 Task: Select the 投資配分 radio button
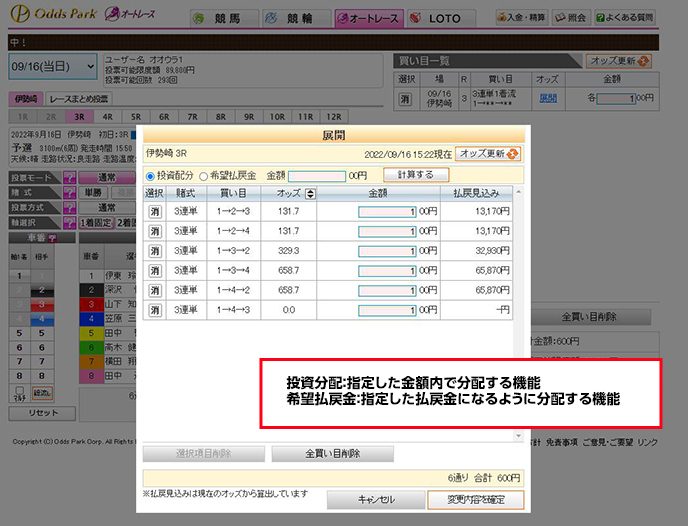[150, 176]
